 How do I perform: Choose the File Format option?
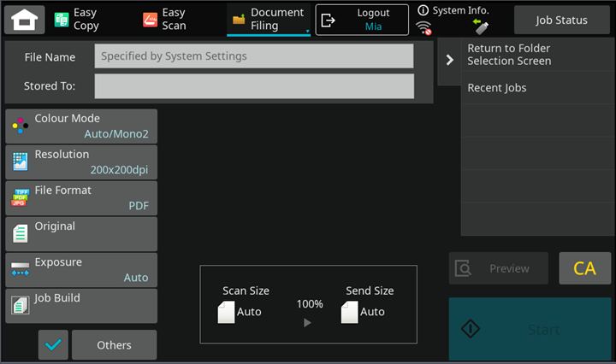tap(81, 197)
